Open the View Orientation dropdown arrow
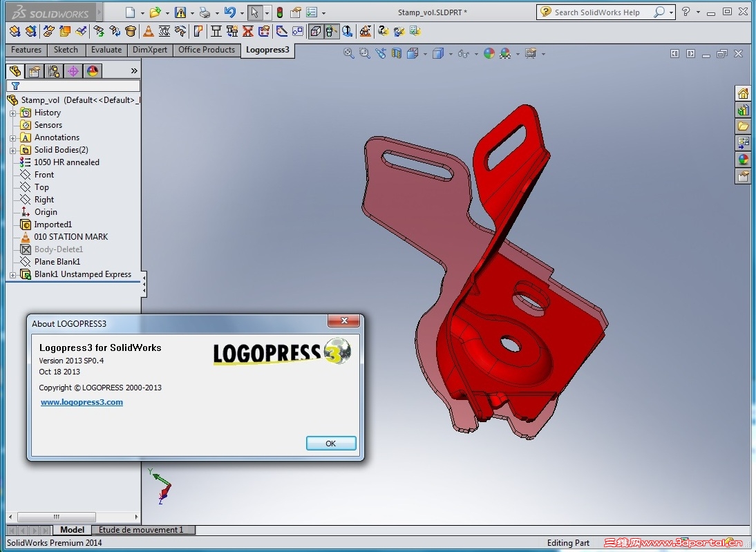The height and width of the screenshot is (552, 756). (425, 54)
